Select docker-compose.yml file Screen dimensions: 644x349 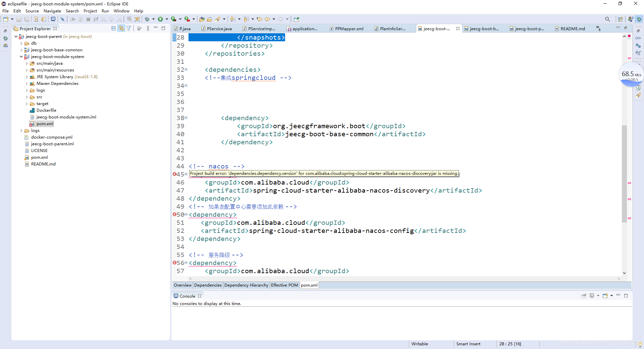point(52,137)
